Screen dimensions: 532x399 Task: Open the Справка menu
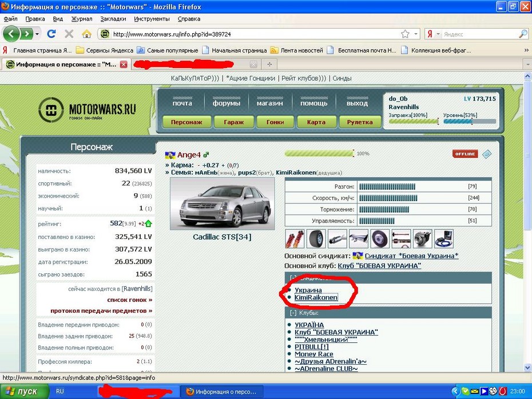[189, 19]
